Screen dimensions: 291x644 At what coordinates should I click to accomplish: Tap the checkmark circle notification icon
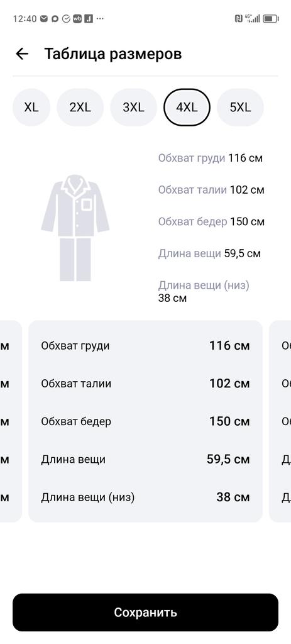(66, 18)
